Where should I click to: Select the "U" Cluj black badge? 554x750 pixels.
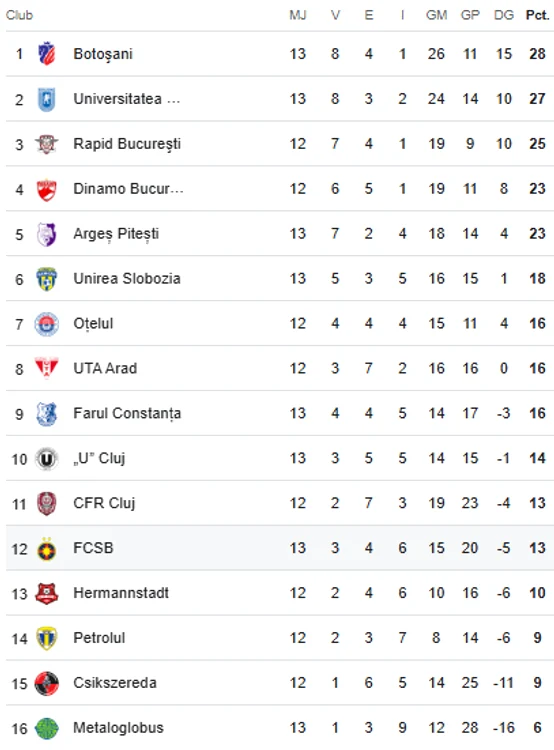pos(46,459)
